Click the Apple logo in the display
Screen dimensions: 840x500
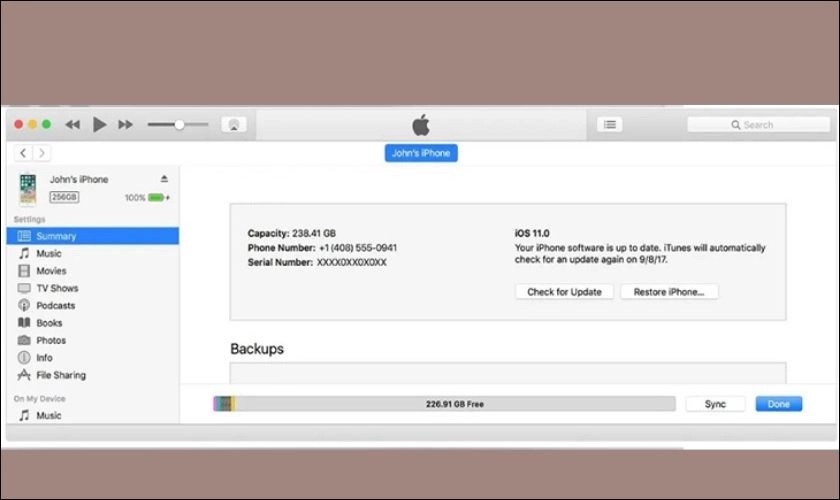coord(421,125)
